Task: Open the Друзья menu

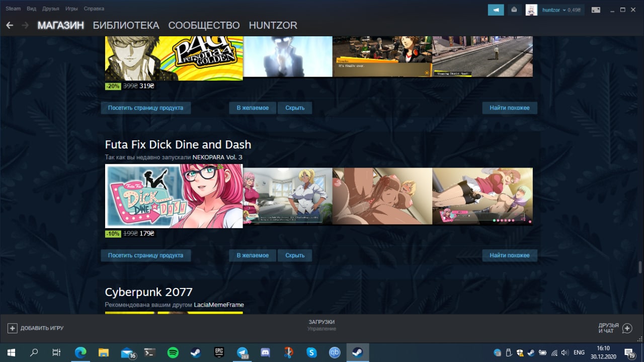Action: click(x=51, y=9)
